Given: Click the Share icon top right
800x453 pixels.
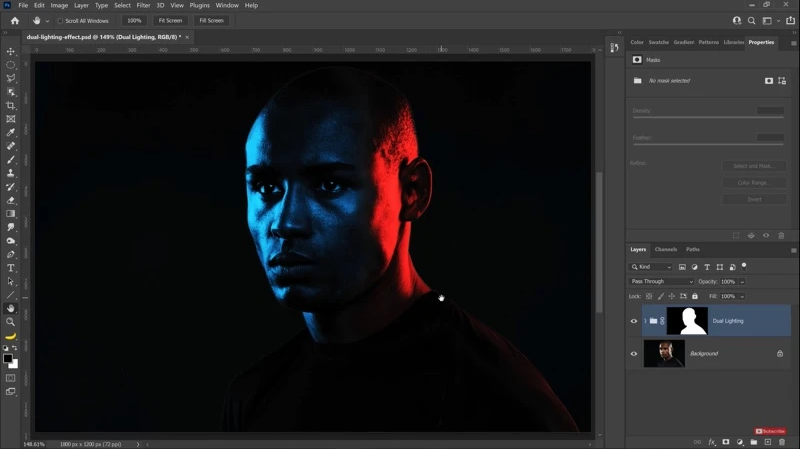Looking at the screenshot, I should pyautogui.click(x=790, y=20).
